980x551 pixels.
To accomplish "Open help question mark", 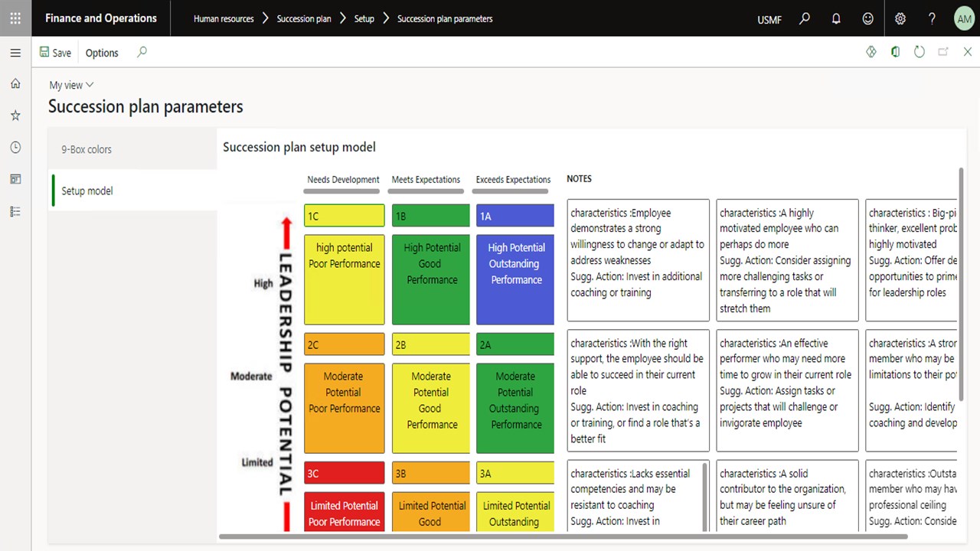I will 932,18.
